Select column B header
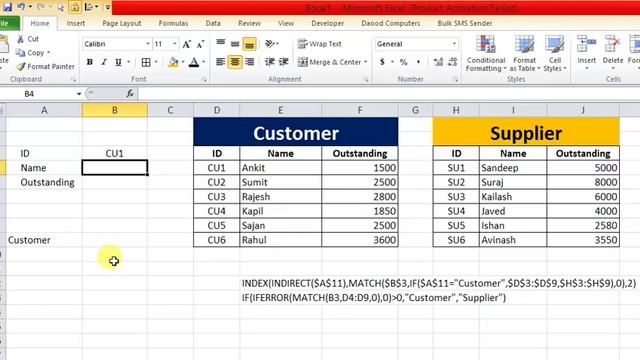 (115, 110)
